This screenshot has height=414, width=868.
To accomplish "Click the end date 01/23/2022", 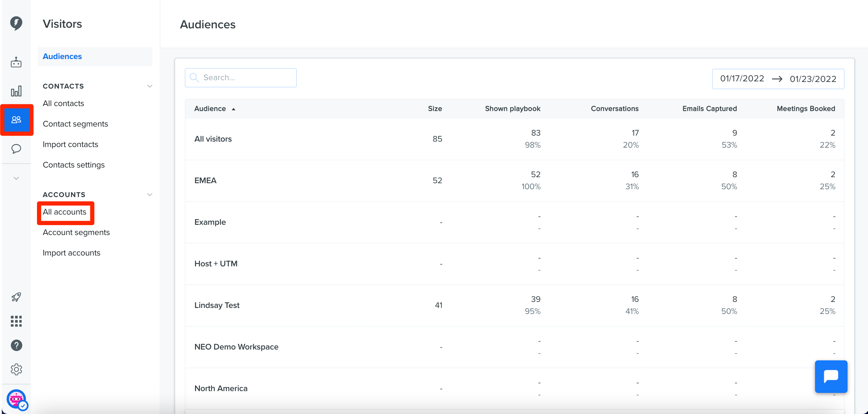I will pyautogui.click(x=813, y=79).
